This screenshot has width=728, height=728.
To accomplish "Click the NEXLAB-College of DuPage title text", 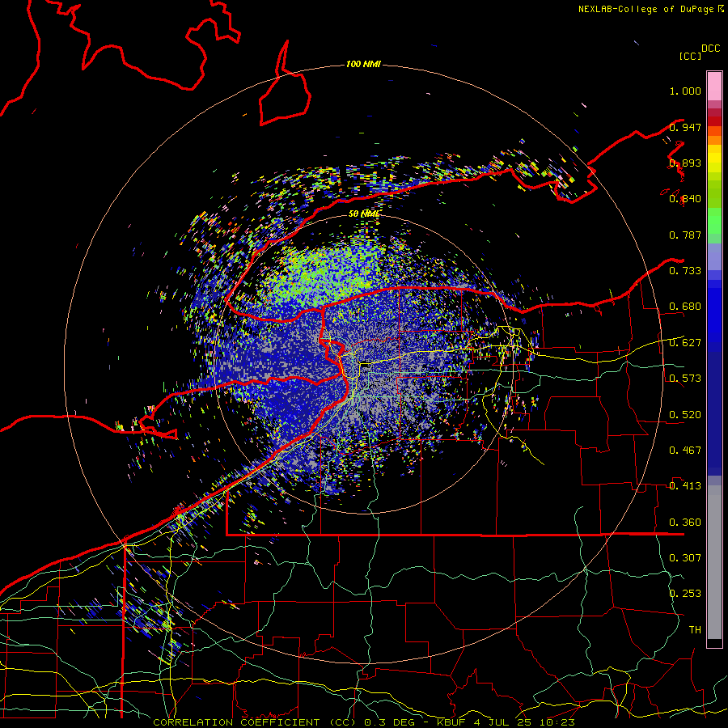I will [650, 9].
